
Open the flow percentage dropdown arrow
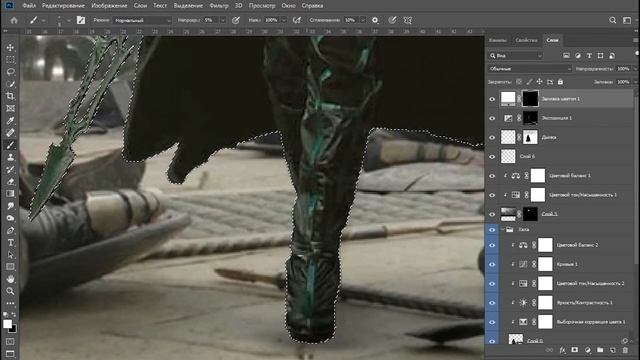284,20
